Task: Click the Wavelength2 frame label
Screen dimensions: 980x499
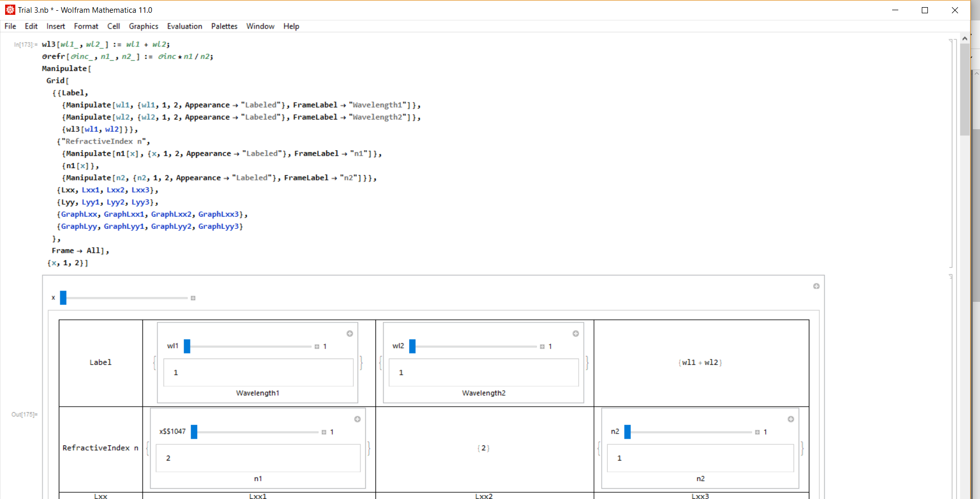Action: pyautogui.click(x=484, y=393)
